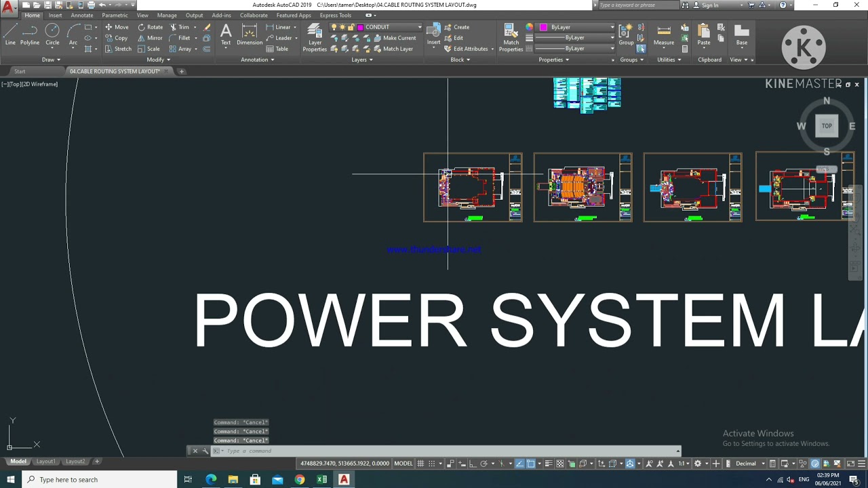Expand the Draw panel
This screenshot has width=868, height=488.
point(51,60)
